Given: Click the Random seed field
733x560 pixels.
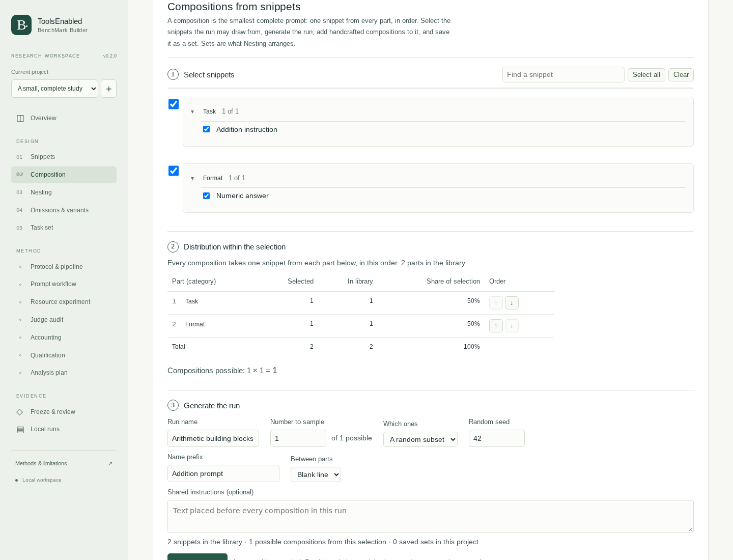Looking at the screenshot, I should [x=497, y=438].
